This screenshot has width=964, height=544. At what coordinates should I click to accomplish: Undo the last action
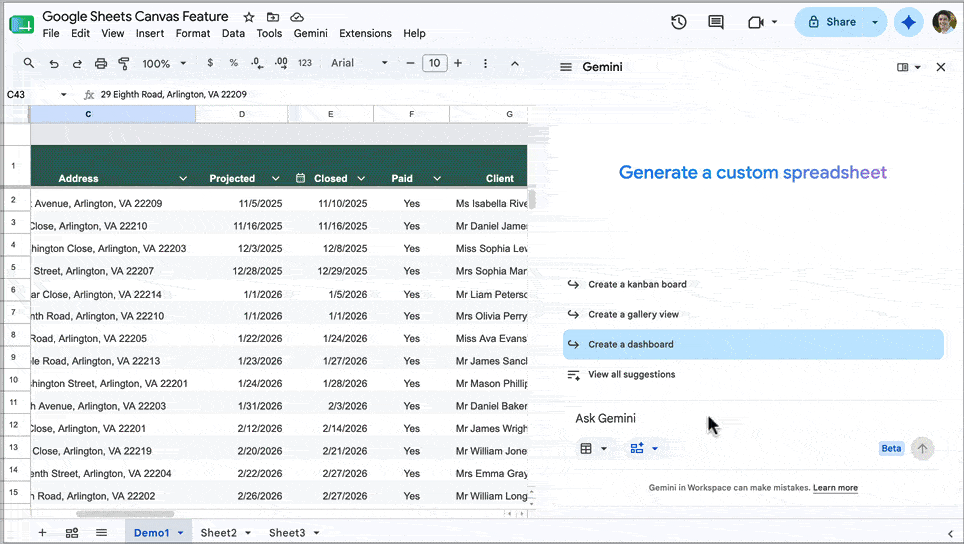(x=54, y=63)
